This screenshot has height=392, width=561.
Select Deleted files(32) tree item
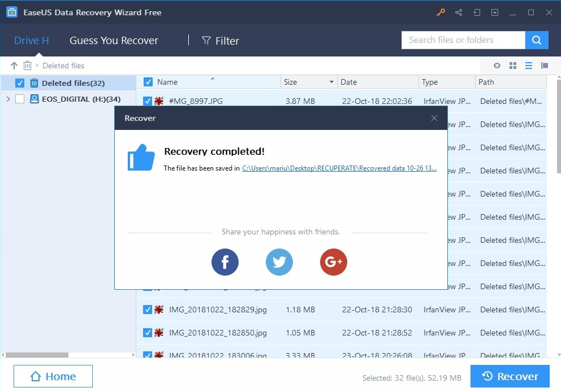click(x=68, y=83)
